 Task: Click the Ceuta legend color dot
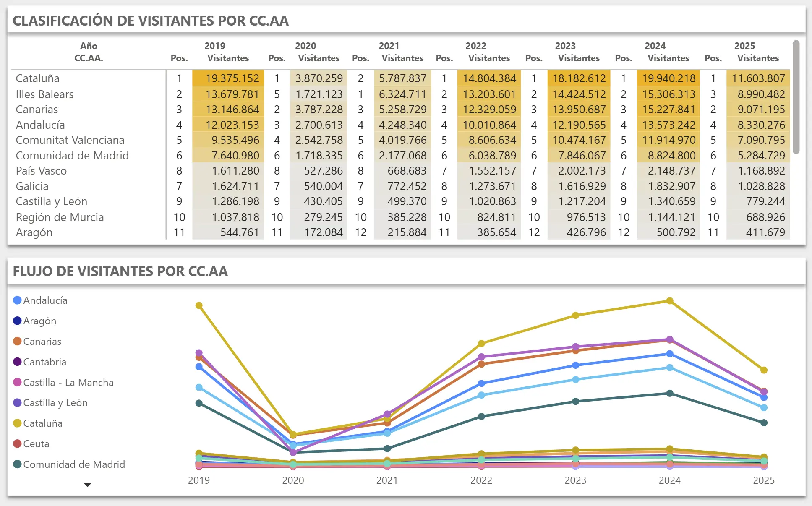coord(17,444)
